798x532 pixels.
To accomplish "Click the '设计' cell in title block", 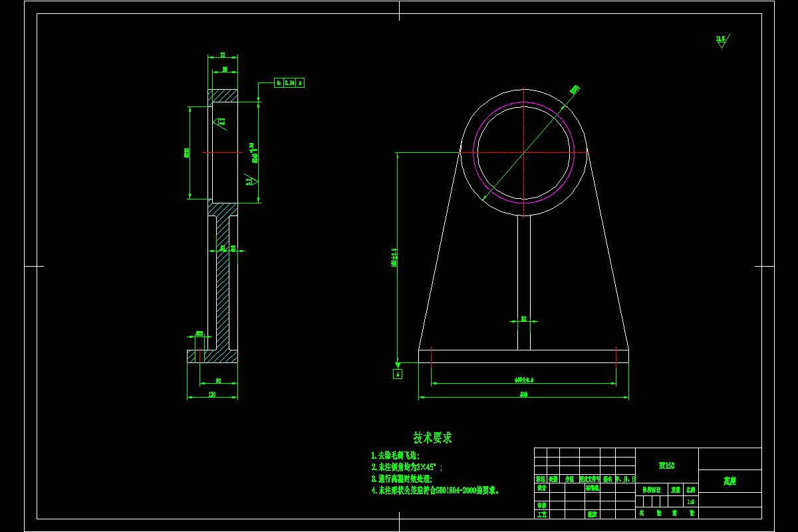I will [541, 487].
